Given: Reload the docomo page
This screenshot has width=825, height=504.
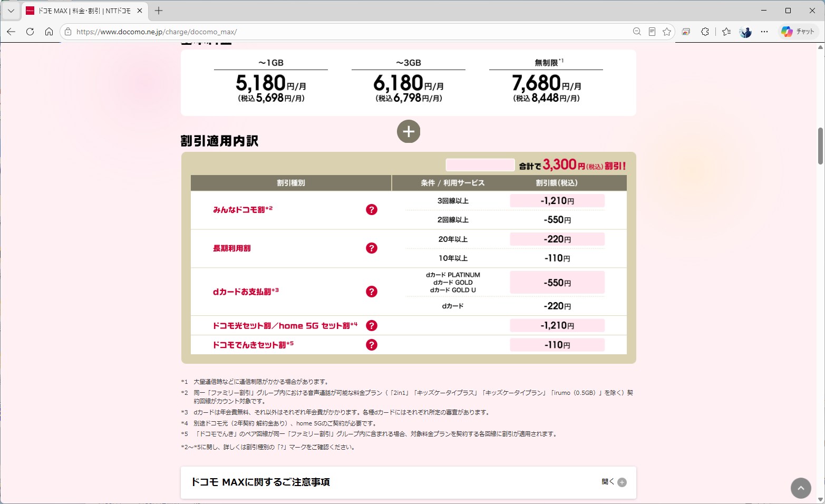Looking at the screenshot, I should click(30, 32).
